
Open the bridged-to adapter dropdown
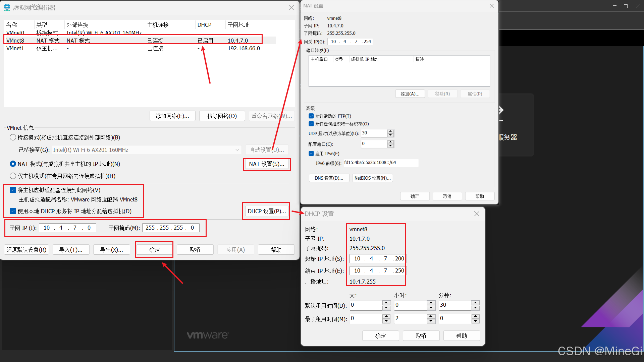237,150
